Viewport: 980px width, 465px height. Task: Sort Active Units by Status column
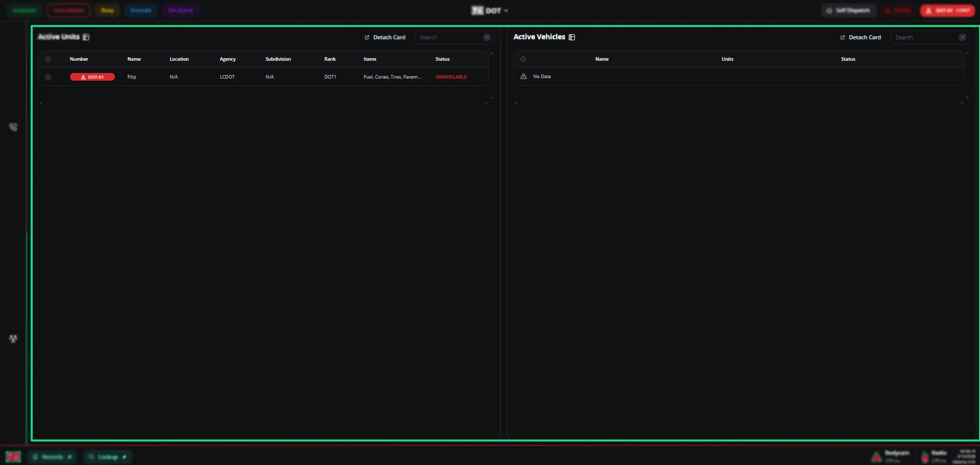442,59
